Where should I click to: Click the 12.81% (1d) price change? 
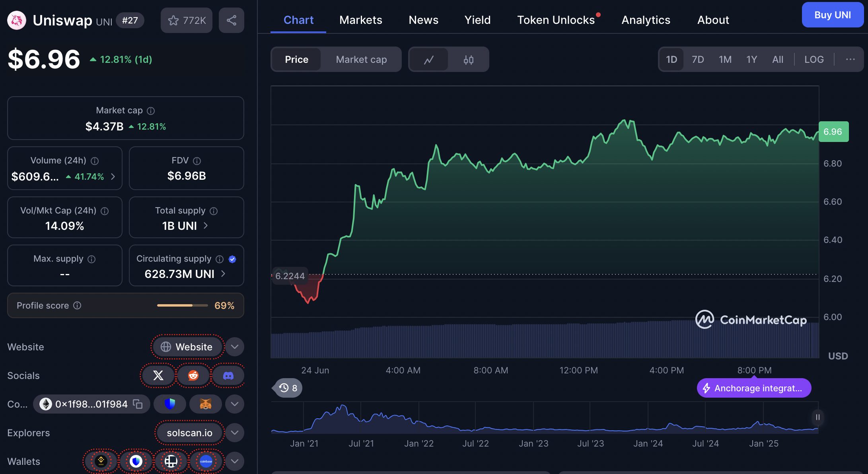click(x=121, y=60)
